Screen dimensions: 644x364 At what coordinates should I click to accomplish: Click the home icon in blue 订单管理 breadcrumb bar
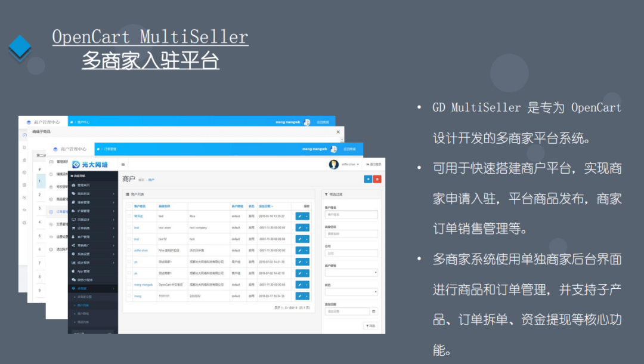(x=98, y=149)
